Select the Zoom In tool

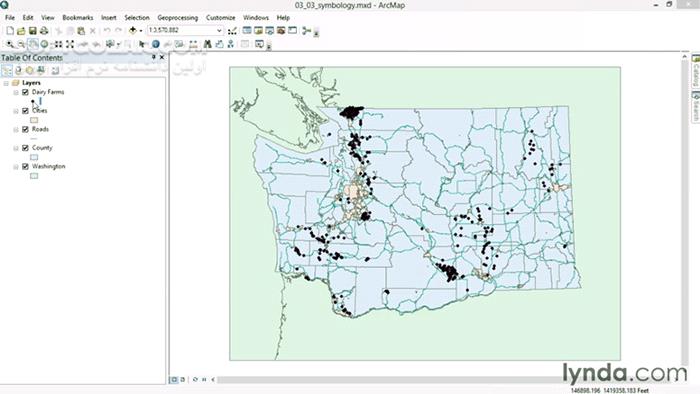(x=10, y=44)
